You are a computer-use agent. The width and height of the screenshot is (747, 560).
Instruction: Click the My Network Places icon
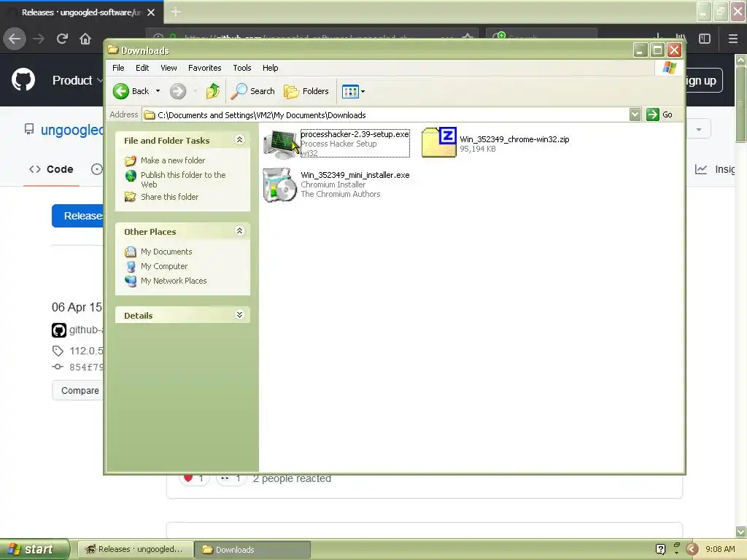pyautogui.click(x=131, y=281)
